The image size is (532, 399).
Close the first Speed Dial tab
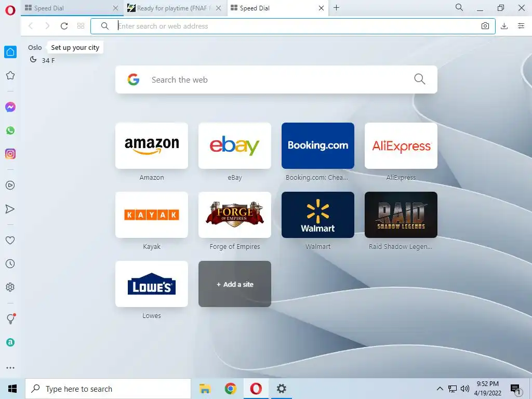click(115, 8)
